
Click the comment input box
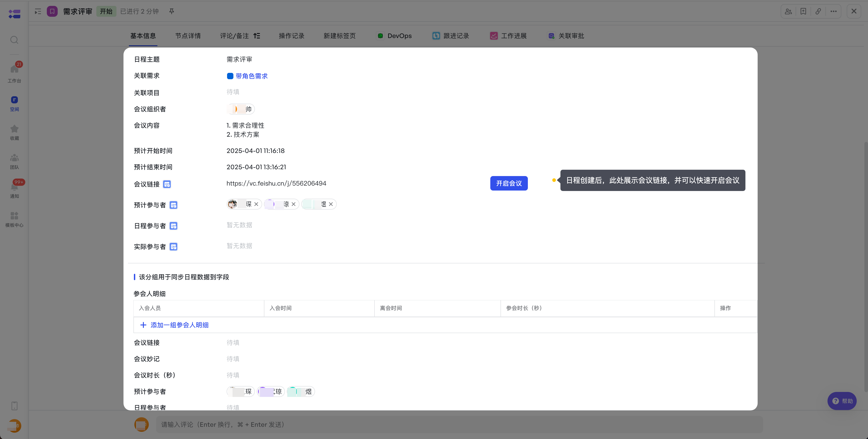point(459,425)
